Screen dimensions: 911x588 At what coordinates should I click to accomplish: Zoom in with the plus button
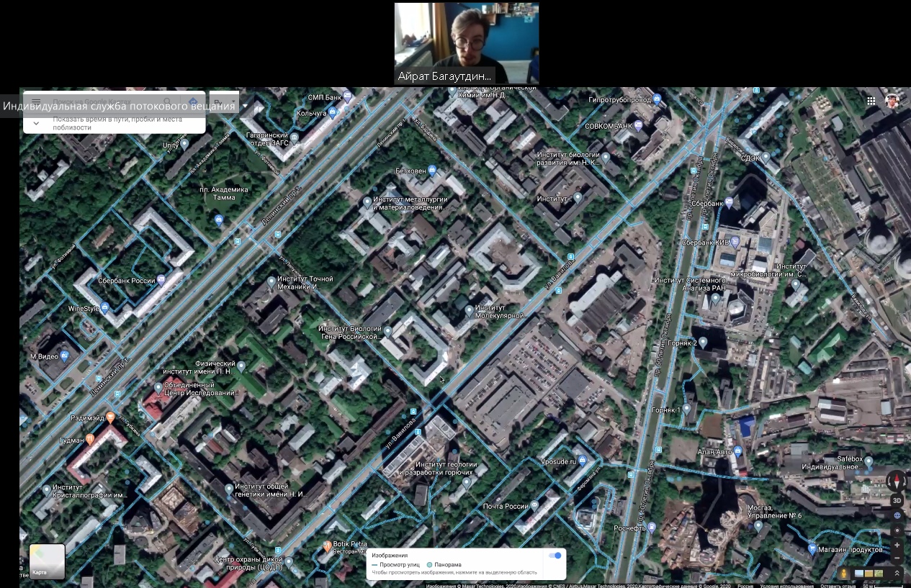(897, 545)
